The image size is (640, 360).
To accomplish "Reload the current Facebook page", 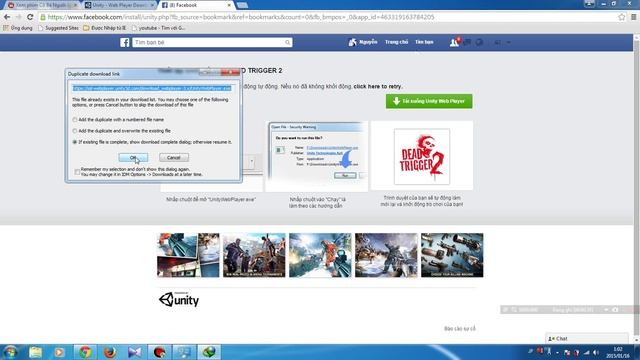I will 30,17.
